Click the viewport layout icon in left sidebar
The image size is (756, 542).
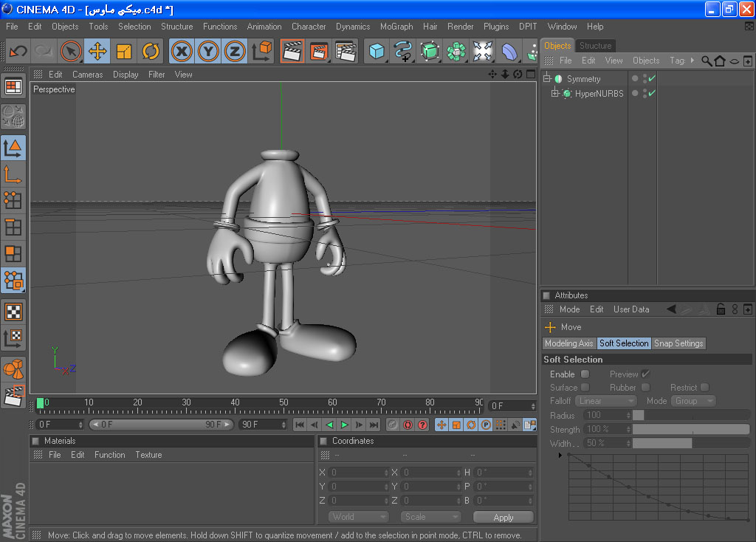(x=13, y=87)
